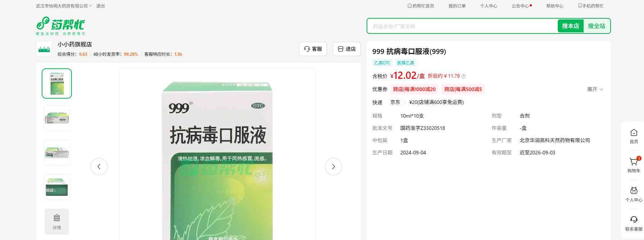Open 我的订单 in top navigation
Image resolution: width=644 pixels, height=240 pixels.
click(457, 6)
